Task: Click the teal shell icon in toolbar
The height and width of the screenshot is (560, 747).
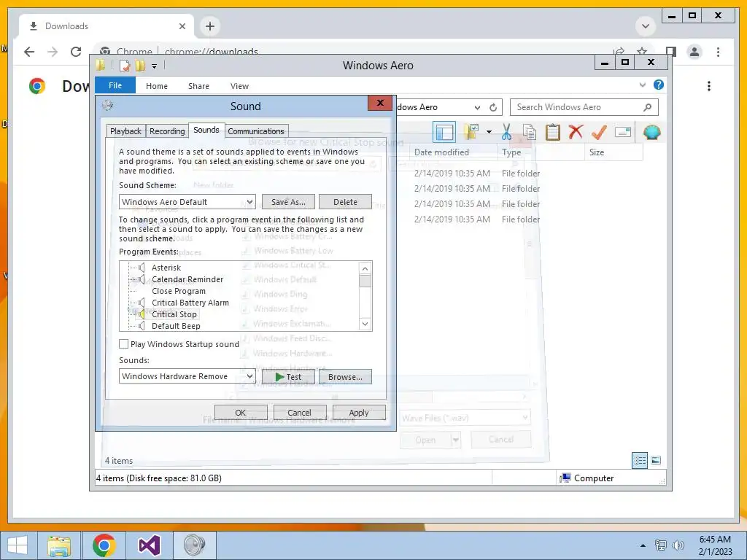Action: pos(651,132)
